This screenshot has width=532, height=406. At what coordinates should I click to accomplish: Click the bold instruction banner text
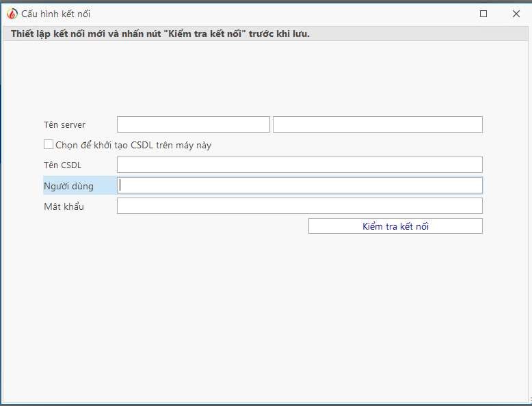coord(160,34)
